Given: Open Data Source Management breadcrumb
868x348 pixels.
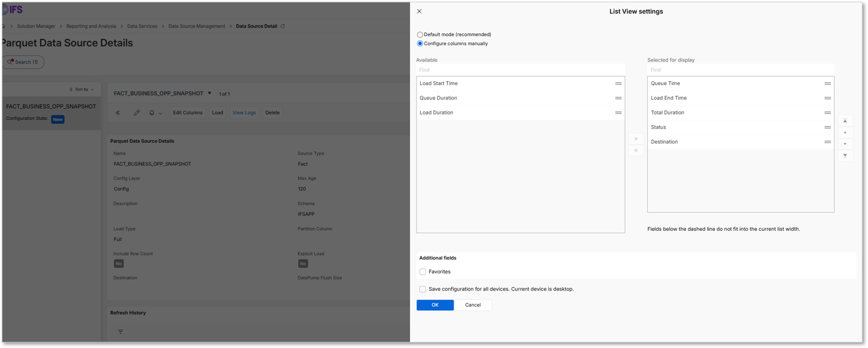Looking at the screenshot, I should [197, 26].
